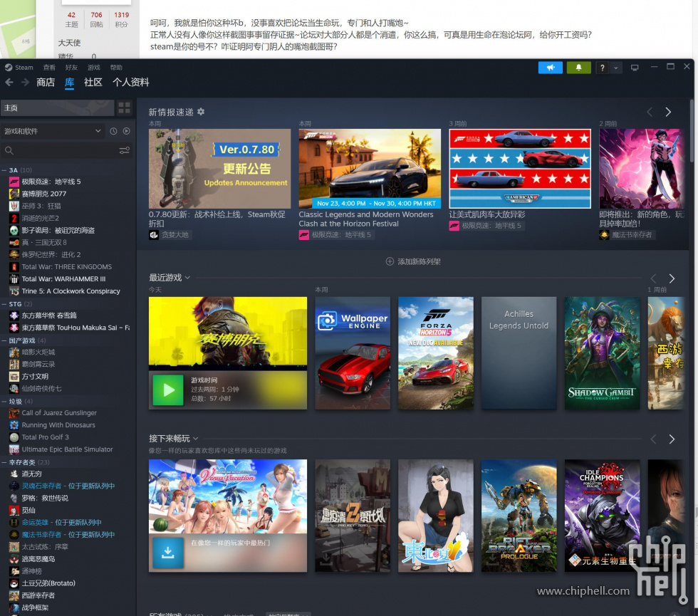Open the 游戏 menu

click(93, 68)
